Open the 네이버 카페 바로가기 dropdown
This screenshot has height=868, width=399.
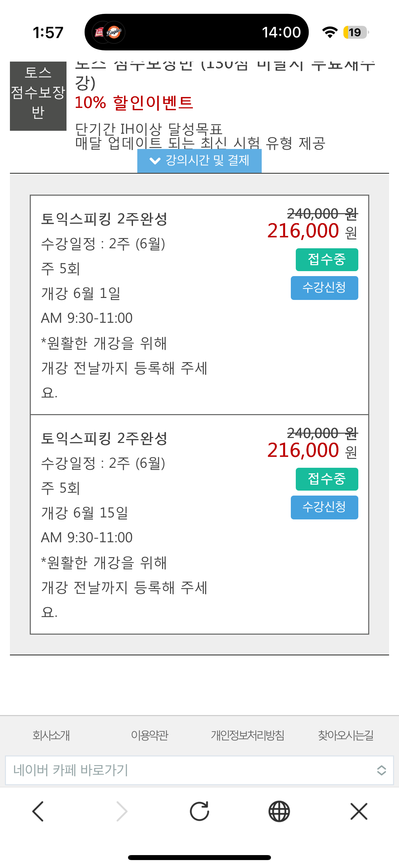click(x=199, y=771)
